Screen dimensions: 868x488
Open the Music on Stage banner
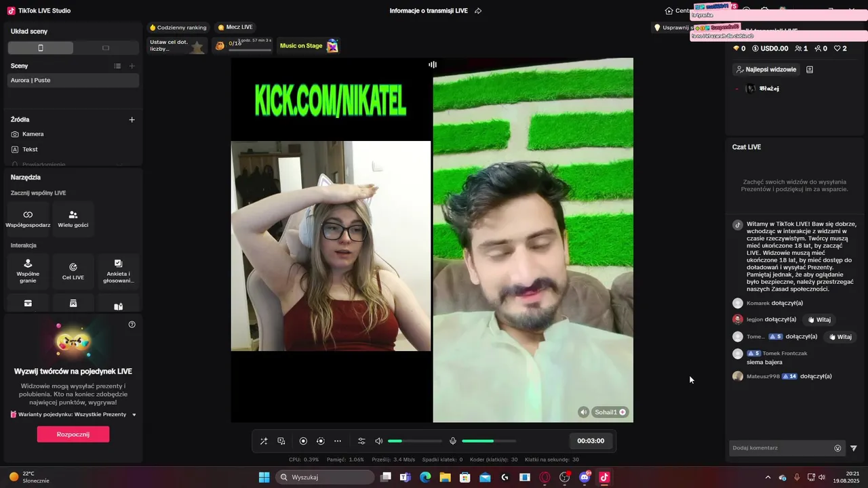point(309,45)
